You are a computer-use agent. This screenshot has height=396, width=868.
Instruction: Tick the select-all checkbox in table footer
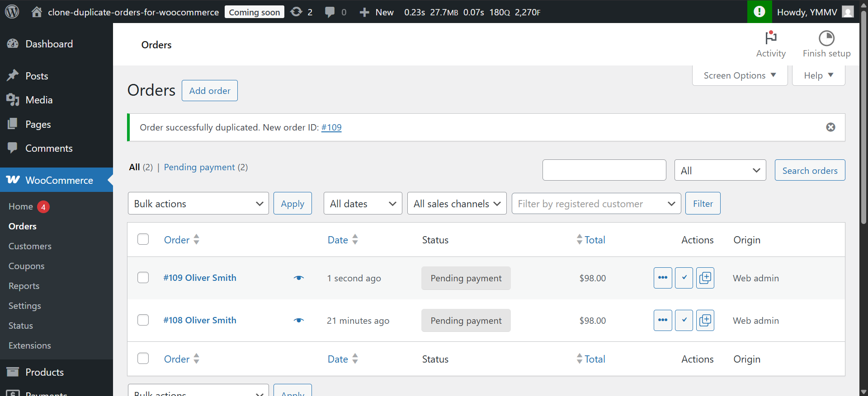[143, 359]
